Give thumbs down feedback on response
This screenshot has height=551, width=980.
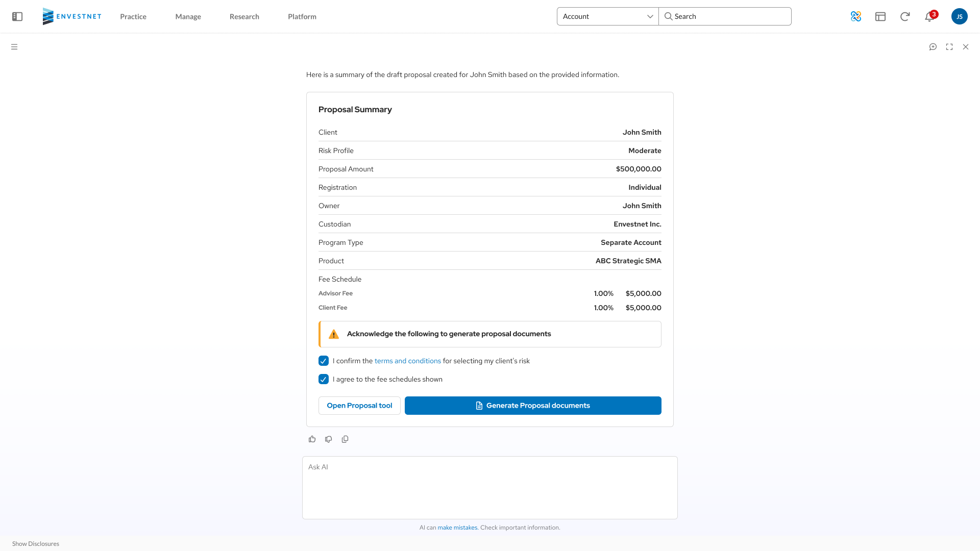tap(329, 439)
